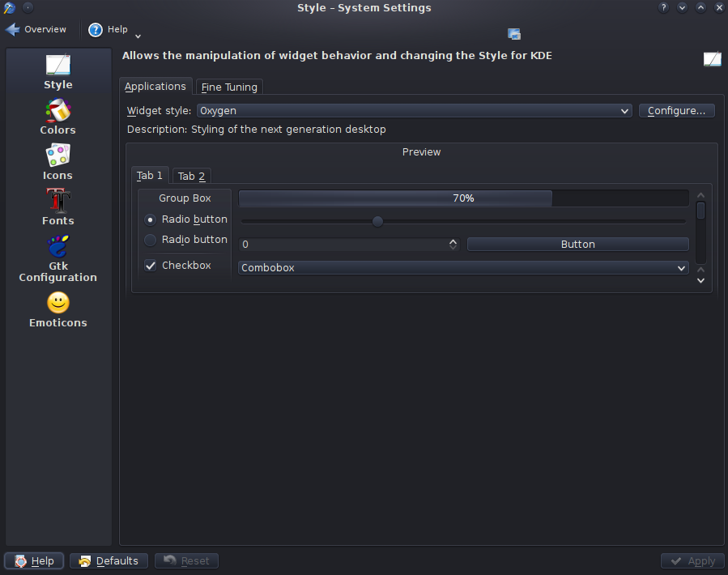Click the preview scrollbar down arrow

coord(701,280)
